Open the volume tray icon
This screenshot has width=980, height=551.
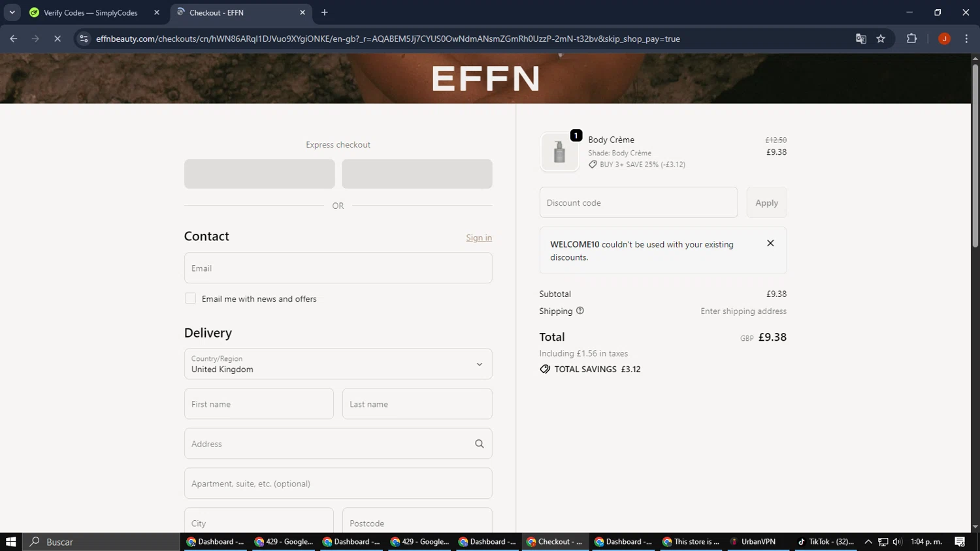pos(897,541)
